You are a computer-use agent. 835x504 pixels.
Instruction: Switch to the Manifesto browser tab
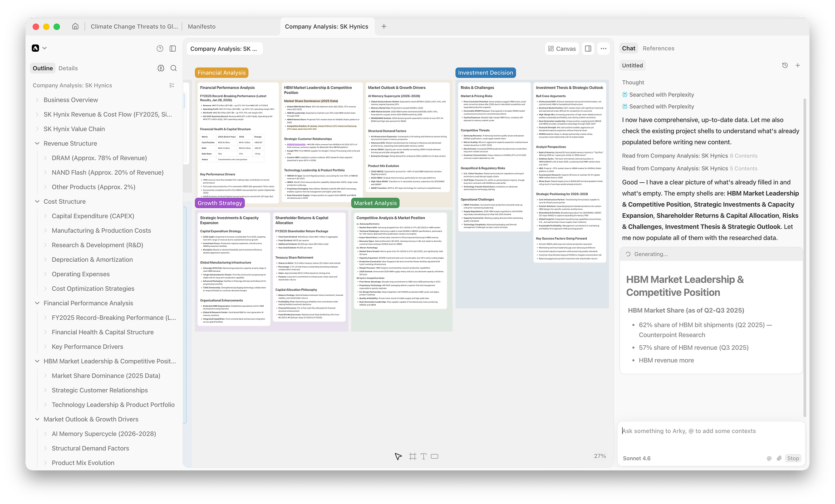tap(201, 26)
